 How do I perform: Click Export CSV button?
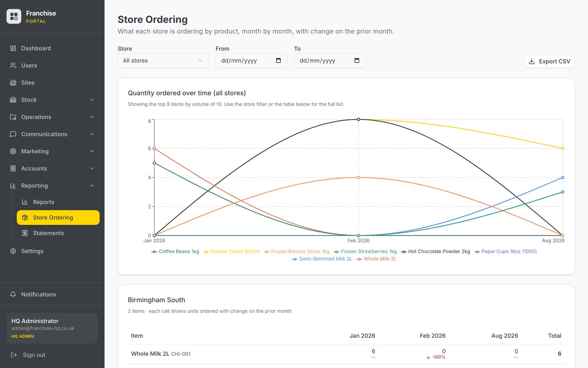pos(549,61)
